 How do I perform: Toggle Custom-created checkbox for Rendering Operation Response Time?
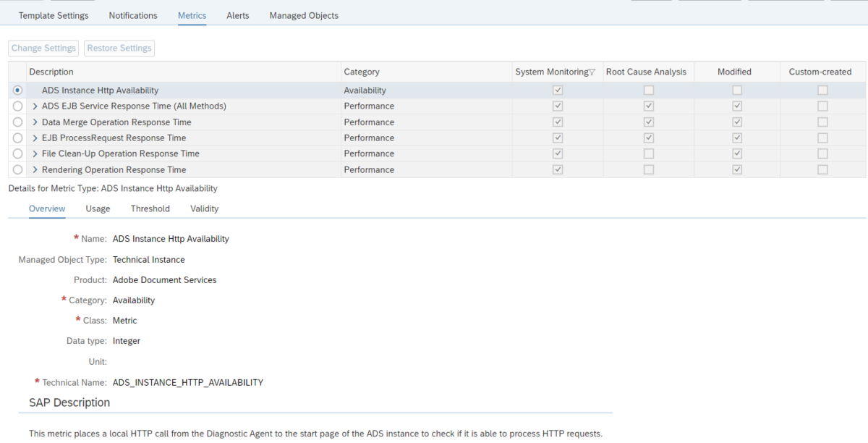coord(822,169)
